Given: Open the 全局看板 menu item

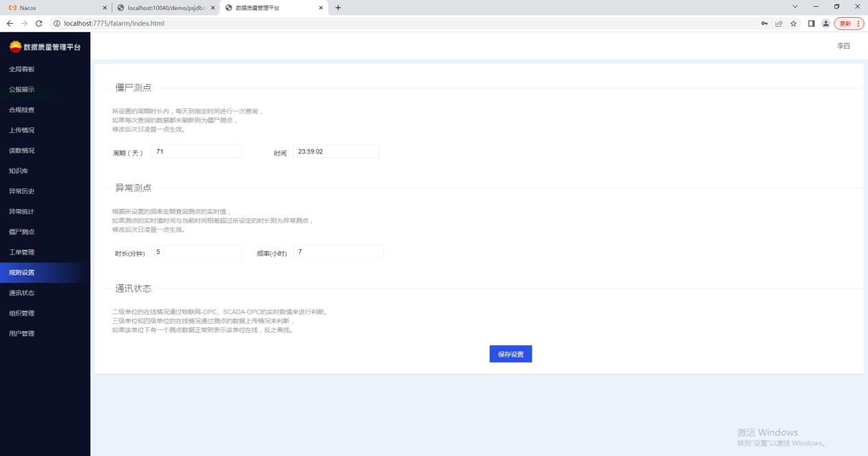Looking at the screenshot, I should [22, 69].
